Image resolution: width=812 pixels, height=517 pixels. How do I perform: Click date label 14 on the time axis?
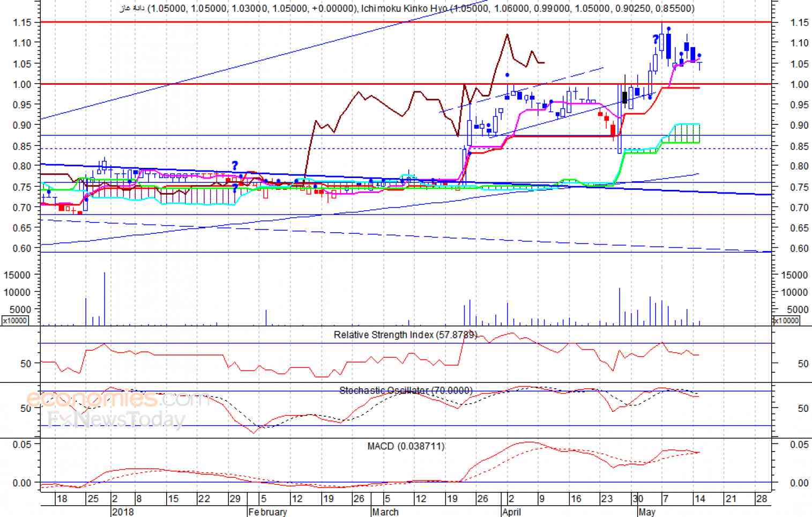pyautogui.click(x=699, y=499)
